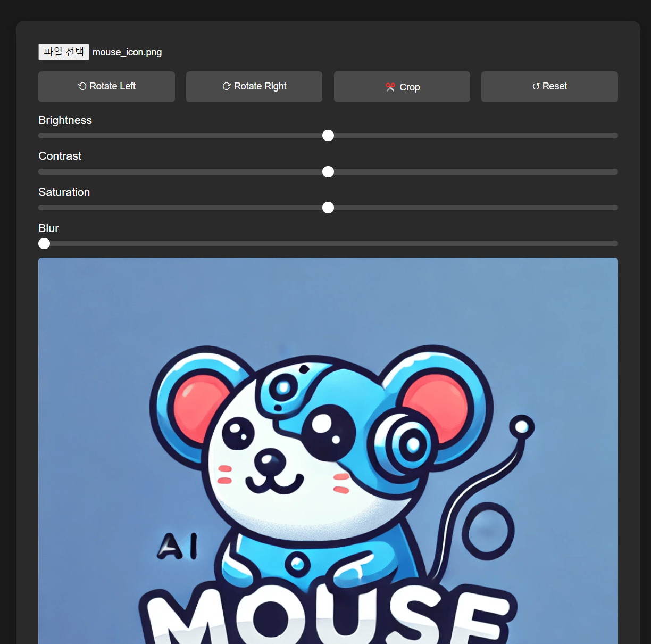Click the Blur slider handle
Viewport: 651px width, 644px height.
click(44, 244)
